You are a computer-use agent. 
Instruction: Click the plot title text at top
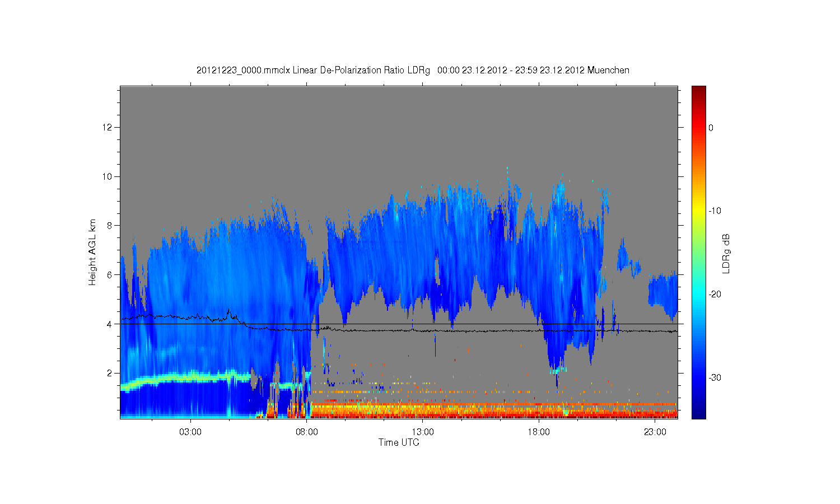point(413,71)
